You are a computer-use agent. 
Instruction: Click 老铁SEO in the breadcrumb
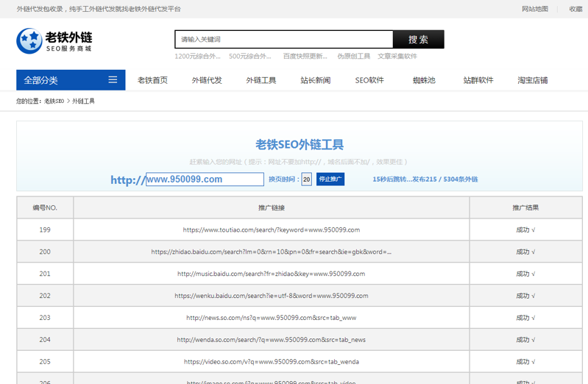pyautogui.click(x=54, y=102)
